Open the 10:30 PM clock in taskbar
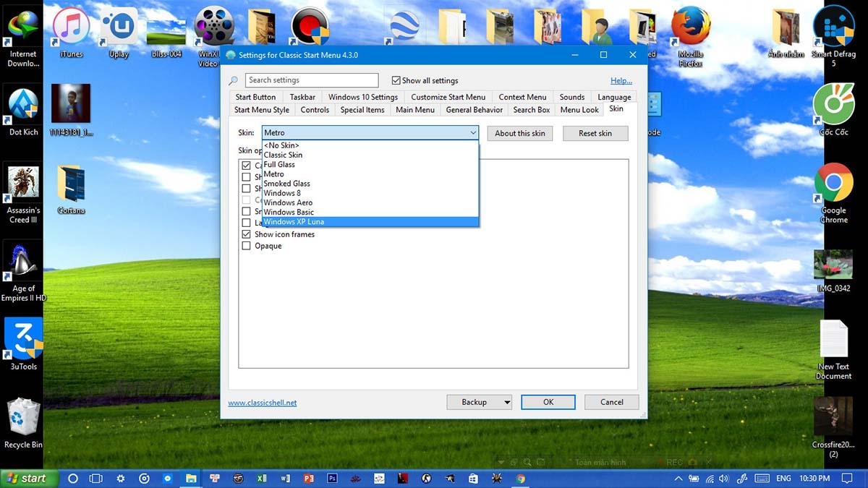Image resolution: width=868 pixels, height=488 pixels. (x=815, y=479)
